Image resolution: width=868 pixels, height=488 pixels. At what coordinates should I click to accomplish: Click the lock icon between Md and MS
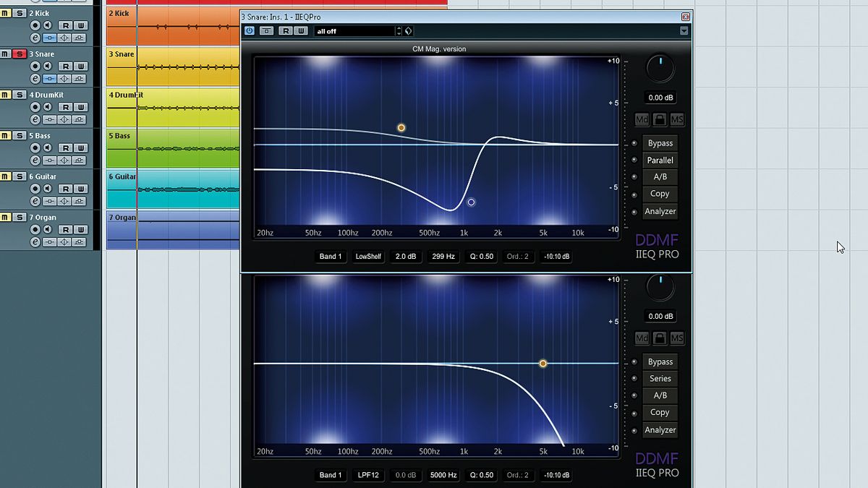point(659,119)
